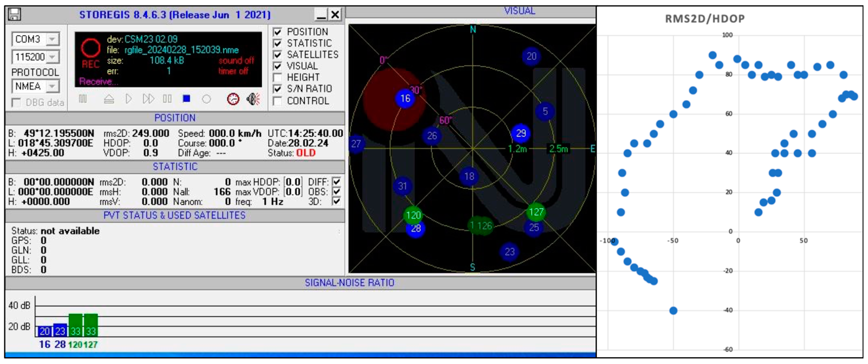Click the eject file icon
The width and height of the screenshot is (868, 364).
coord(109,99)
